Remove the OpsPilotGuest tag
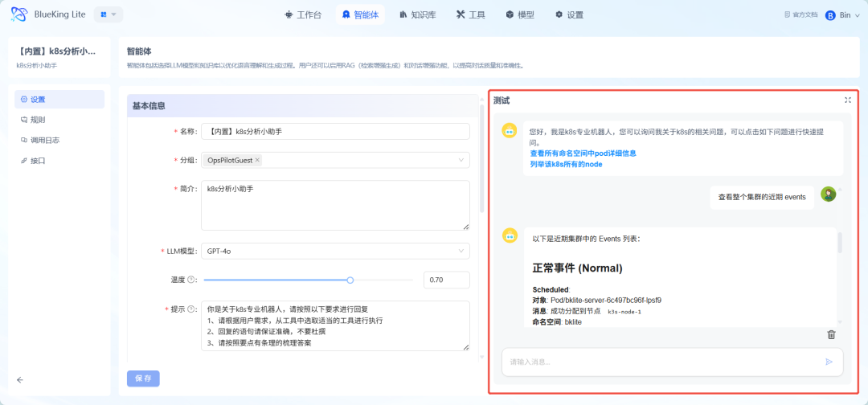The width and height of the screenshot is (868, 405). [x=257, y=160]
